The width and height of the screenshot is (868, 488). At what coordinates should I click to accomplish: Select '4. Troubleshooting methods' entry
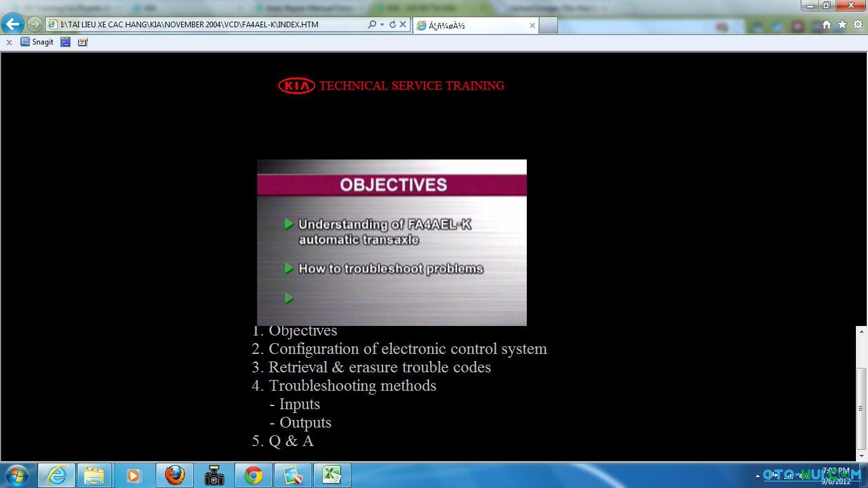pos(344,386)
